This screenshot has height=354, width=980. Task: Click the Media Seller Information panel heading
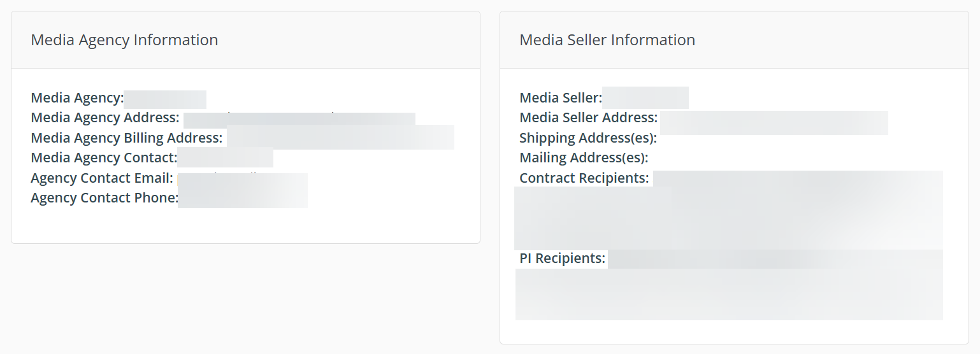point(607,40)
